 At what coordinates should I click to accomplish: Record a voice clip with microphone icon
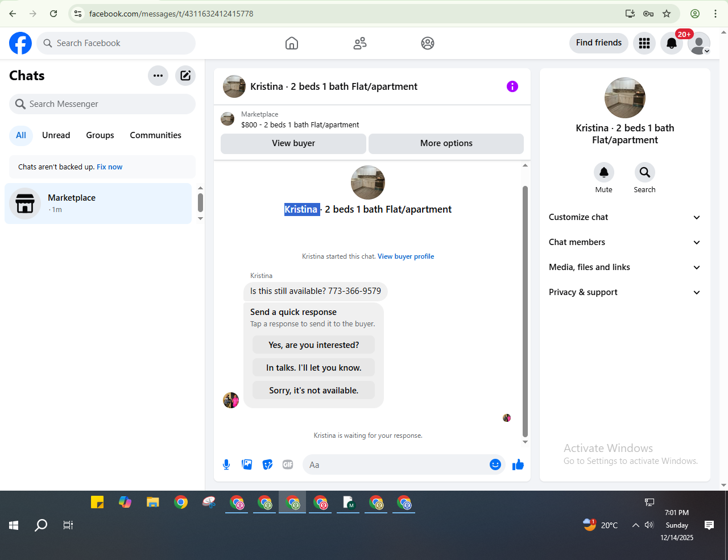(x=226, y=464)
